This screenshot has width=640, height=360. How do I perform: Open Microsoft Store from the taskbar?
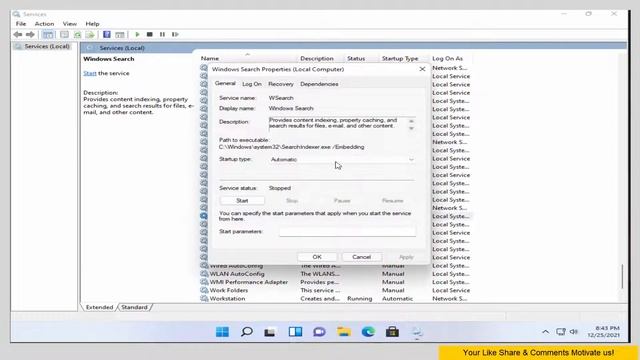click(x=392, y=332)
